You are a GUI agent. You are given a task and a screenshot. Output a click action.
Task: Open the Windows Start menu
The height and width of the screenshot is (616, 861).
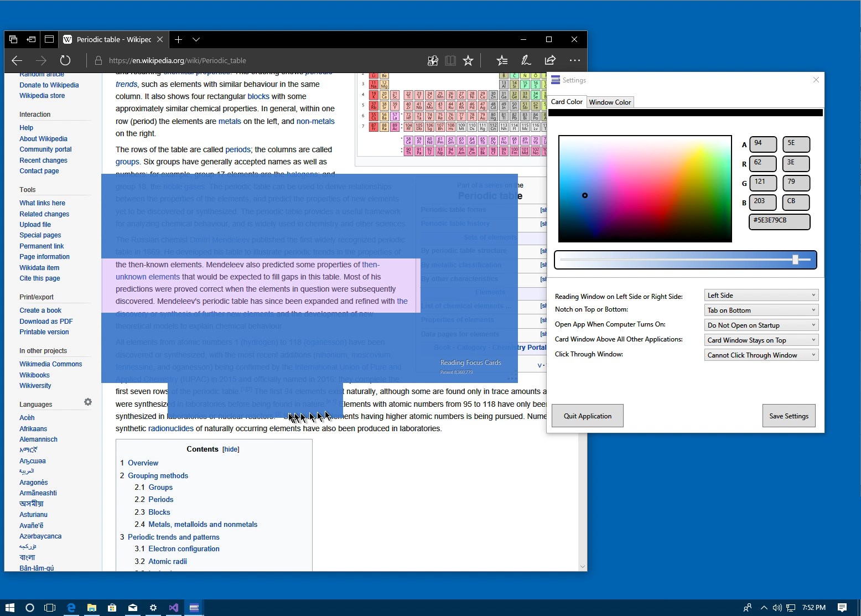click(x=10, y=608)
